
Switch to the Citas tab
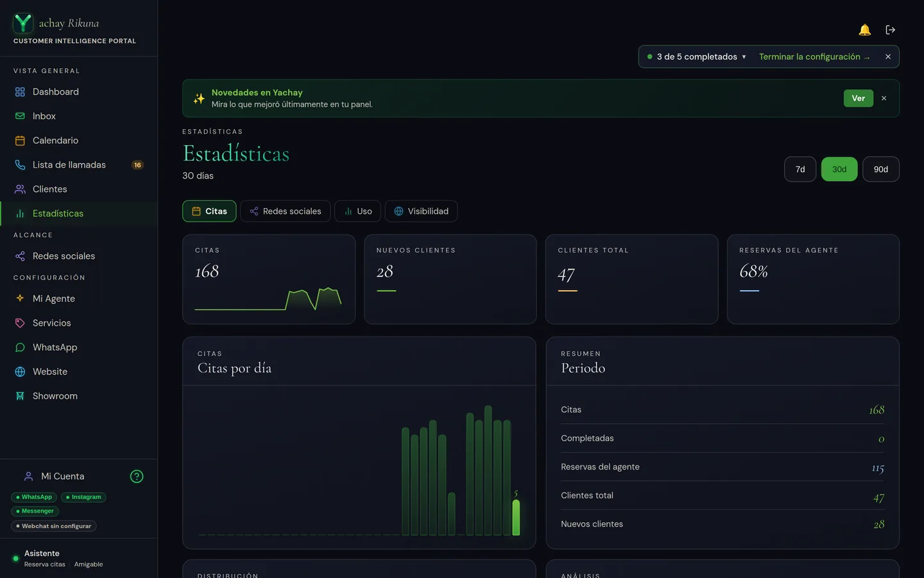tap(209, 211)
